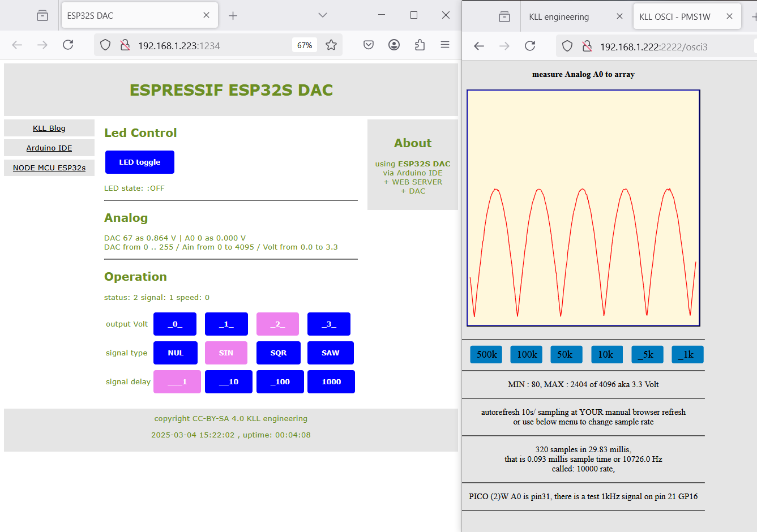Click 'measure Analog A0 to array' heading
The width and height of the screenshot is (757, 532).
click(x=583, y=74)
